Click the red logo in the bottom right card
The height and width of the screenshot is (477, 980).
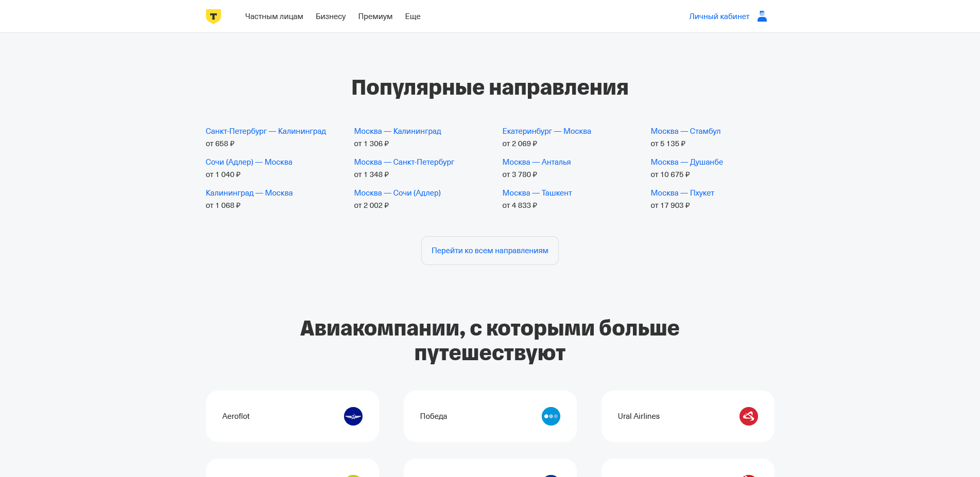(x=749, y=476)
